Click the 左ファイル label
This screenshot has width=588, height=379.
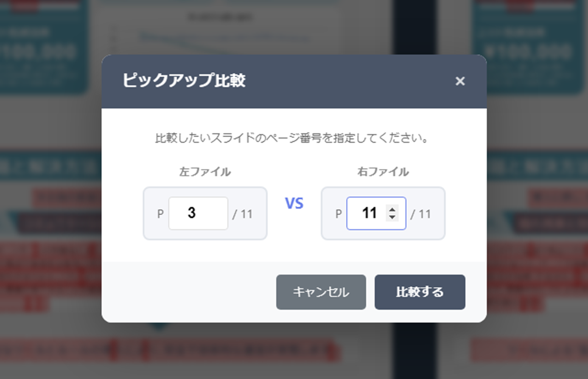(205, 172)
